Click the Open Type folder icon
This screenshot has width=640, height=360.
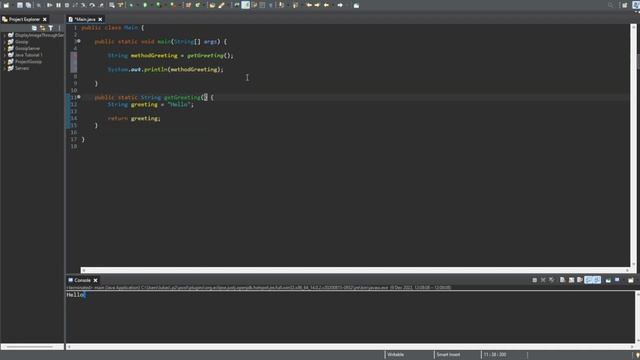(x=212, y=5)
